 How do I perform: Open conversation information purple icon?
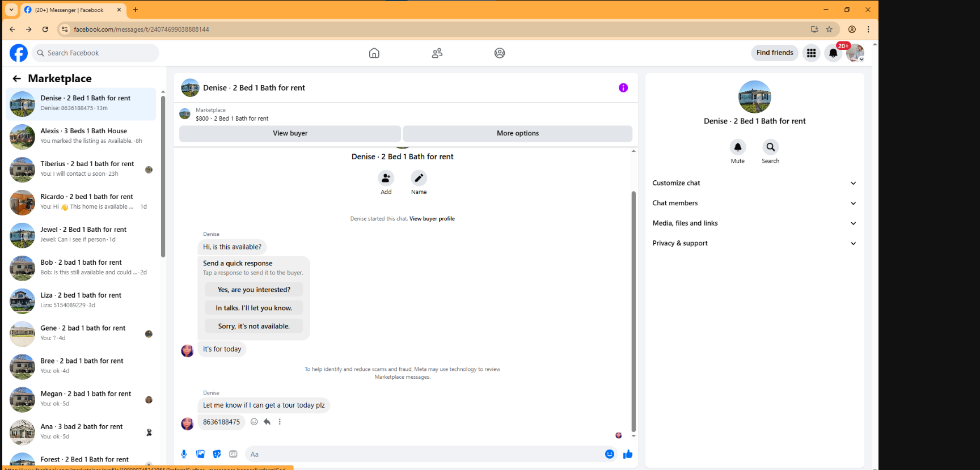pyautogui.click(x=623, y=87)
